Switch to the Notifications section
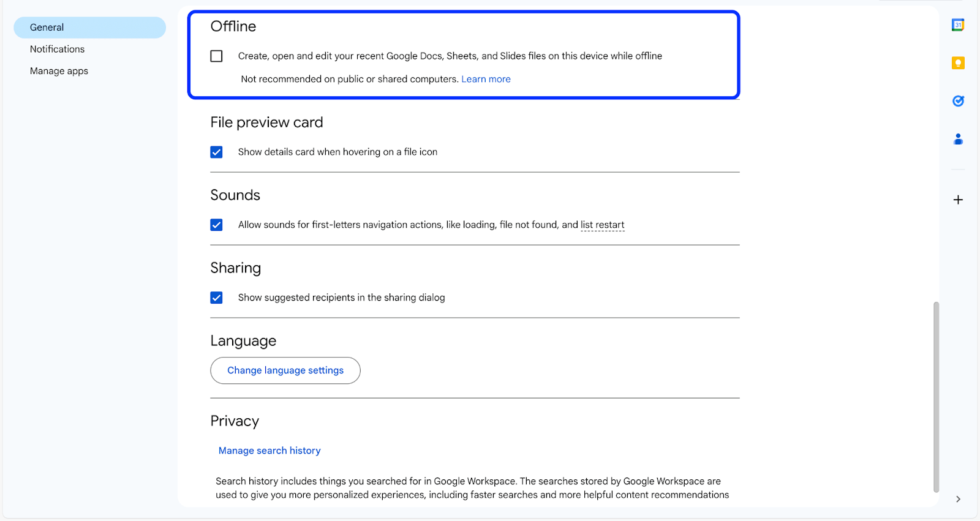Screen dimensions: 980x521 pos(57,49)
